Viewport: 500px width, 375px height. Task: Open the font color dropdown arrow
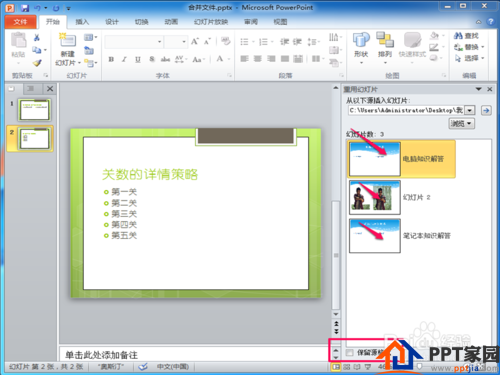[229, 59]
